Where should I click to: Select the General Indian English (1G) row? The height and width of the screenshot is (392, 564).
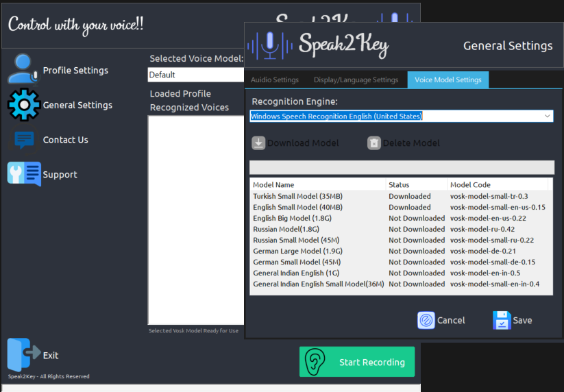coord(401,273)
